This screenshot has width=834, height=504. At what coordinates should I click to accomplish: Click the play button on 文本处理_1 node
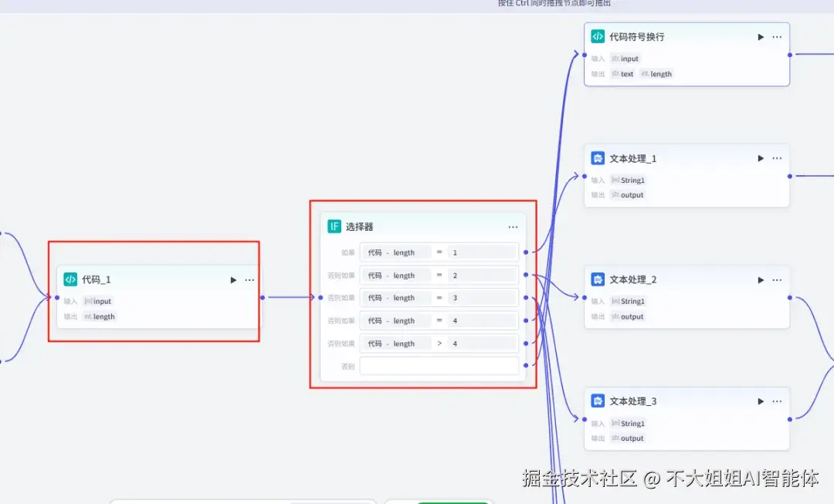760,157
